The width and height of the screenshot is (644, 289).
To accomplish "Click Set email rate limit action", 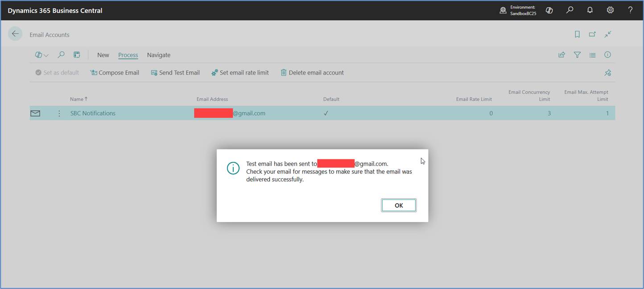I will click(240, 72).
